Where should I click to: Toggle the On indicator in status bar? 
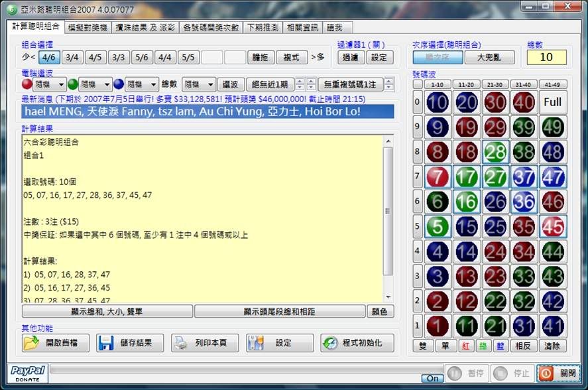433,378
